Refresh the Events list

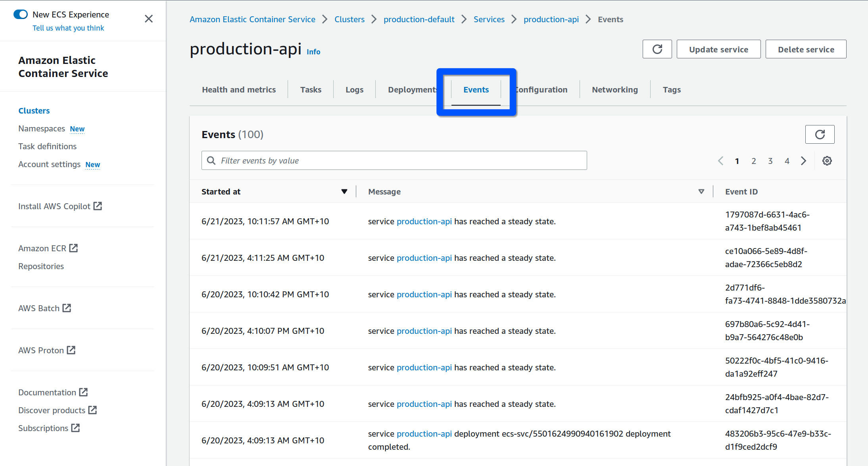click(x=820, y=135)
